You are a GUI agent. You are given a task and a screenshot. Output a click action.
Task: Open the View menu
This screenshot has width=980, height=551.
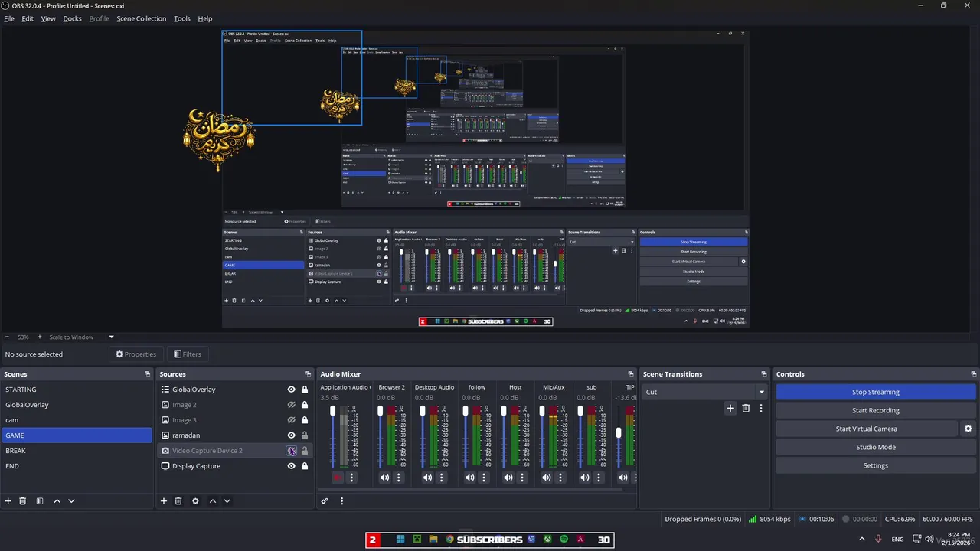point(48,18)
